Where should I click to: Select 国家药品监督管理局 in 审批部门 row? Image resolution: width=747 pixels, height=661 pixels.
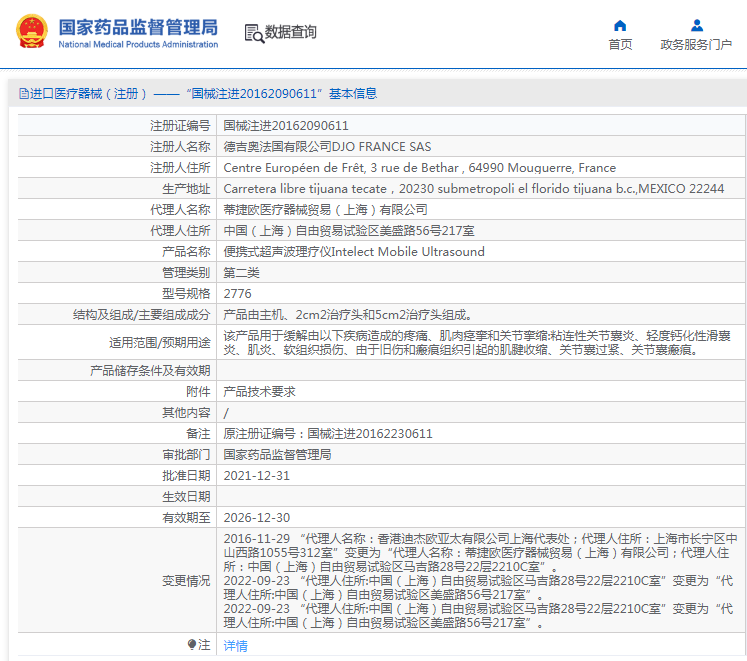coord(277,455)
